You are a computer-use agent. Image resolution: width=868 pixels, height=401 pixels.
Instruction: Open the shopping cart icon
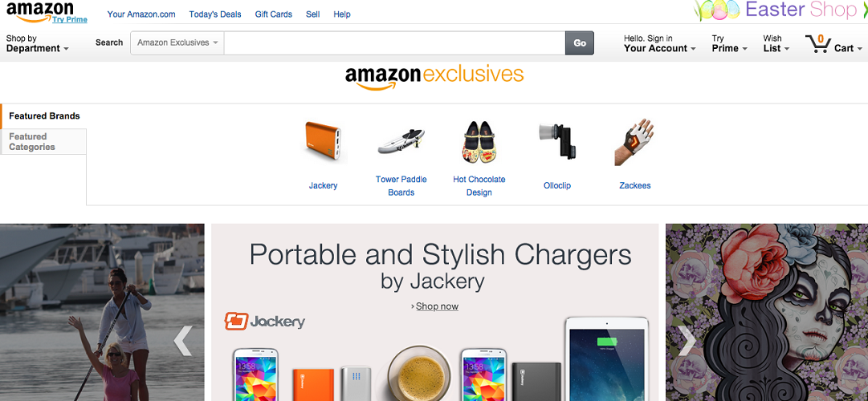[817, 43]
